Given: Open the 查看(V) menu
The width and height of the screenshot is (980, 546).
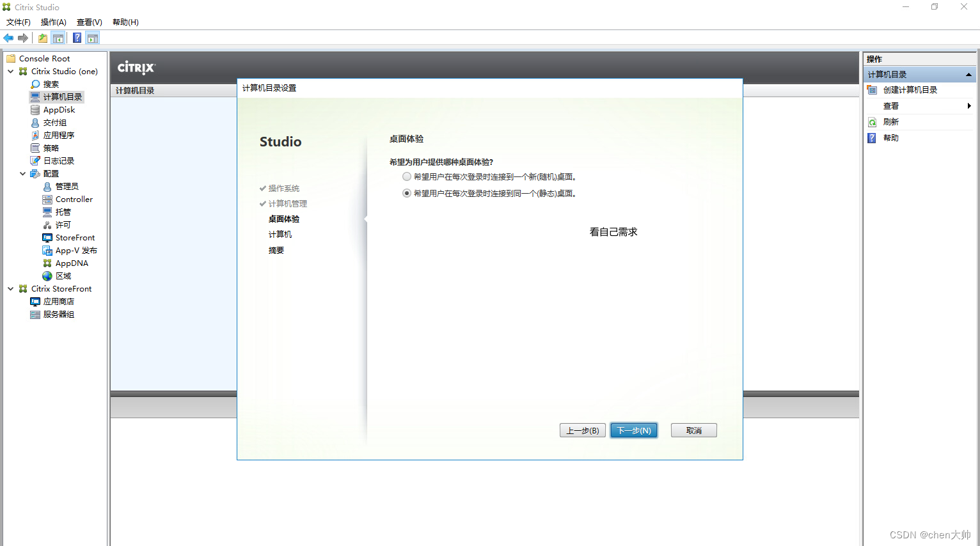Looking at the screenshot, I should click(x=90, y=22).
